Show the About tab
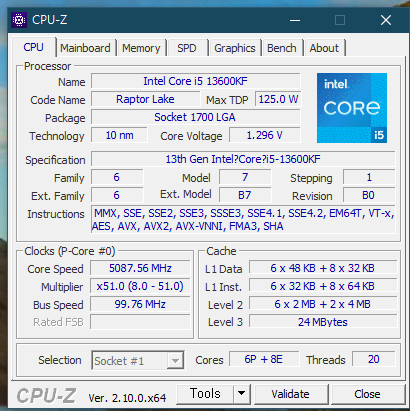410x411 pixels. (324, 48)
